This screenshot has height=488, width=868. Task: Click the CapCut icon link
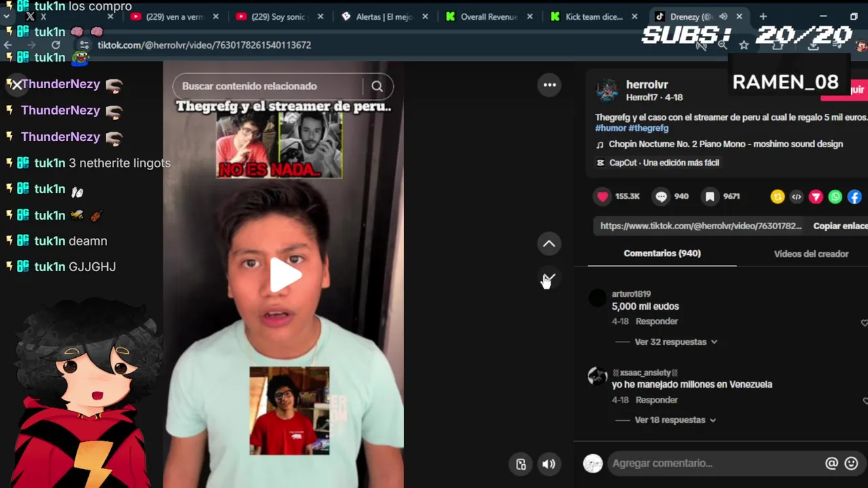click(x=600, y=163)
